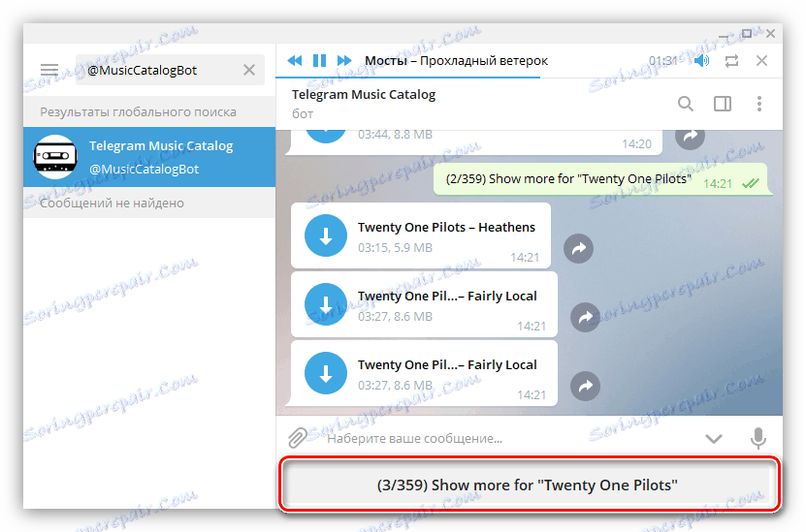Viewport: 806px width, 532px height.
Task: Click the track title Мосты – Прохладный ветерок
Action: pyautogui.click(x=456, y=61)
